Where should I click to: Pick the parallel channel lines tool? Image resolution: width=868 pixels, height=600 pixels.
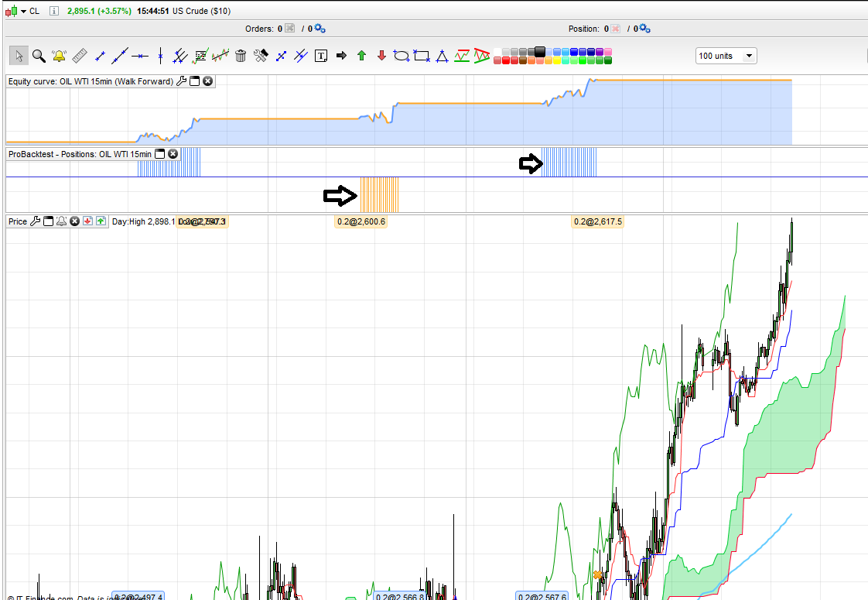coord(180,56)
